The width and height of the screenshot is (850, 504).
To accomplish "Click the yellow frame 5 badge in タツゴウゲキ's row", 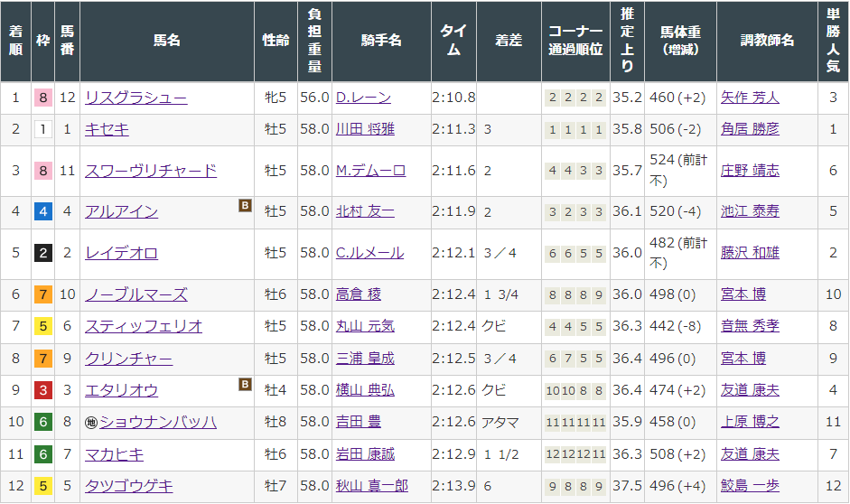I will 43,486.
